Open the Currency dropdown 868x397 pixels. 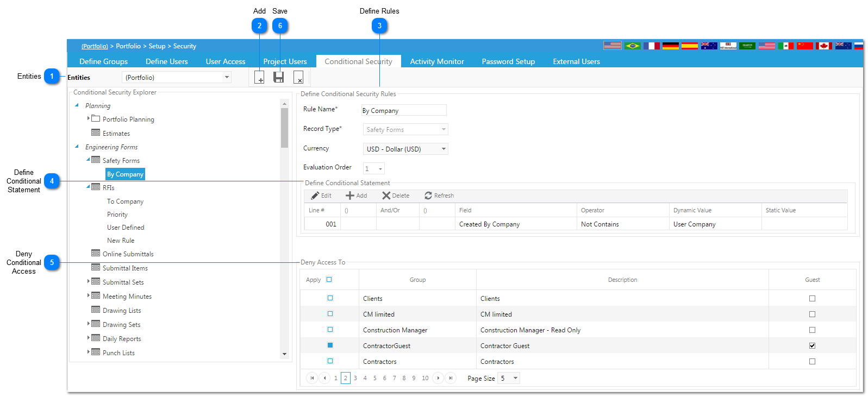(x=444, y=149)
